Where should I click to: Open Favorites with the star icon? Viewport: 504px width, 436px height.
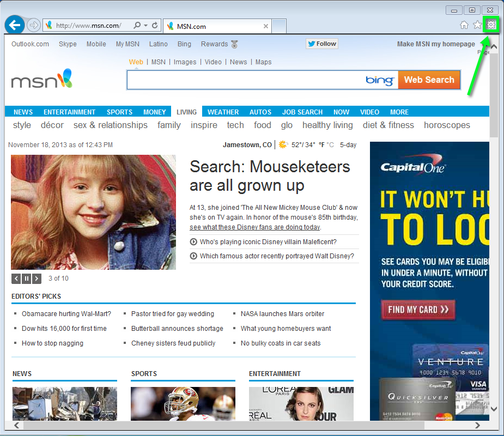[x=478, y=25]
